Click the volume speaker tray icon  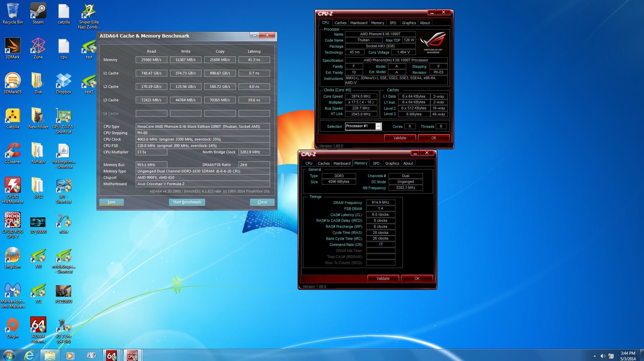[x=603, y=356]
